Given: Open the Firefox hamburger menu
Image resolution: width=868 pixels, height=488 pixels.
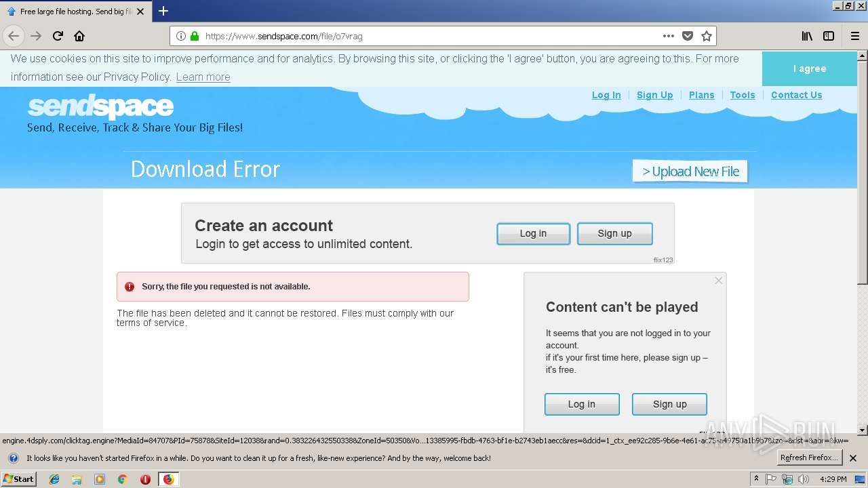Looking at the screenshot, I should pos(855,36).
